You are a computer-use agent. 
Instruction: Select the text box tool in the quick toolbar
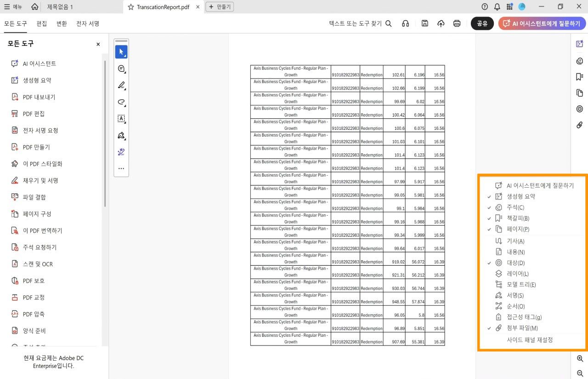(121, 119)
